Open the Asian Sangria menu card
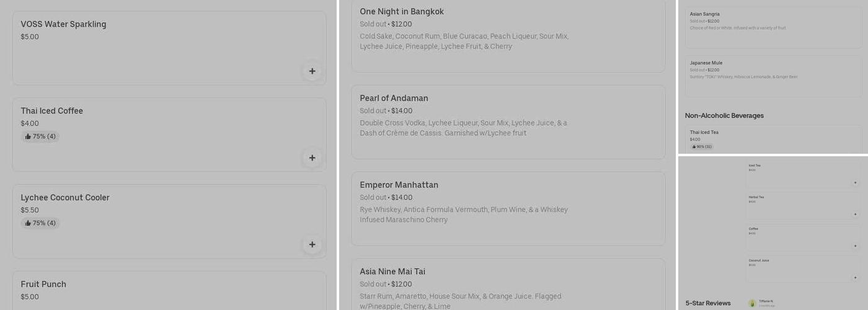 click(x=773, y=27)
